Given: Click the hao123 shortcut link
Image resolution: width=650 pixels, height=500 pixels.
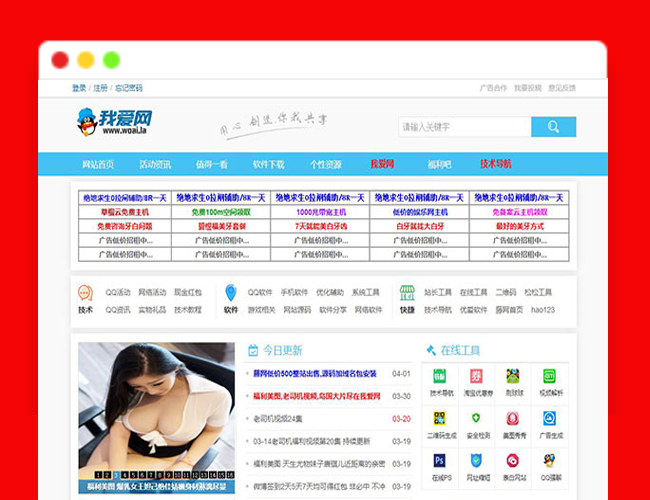Looking at the screenshot, I should 543,310.
